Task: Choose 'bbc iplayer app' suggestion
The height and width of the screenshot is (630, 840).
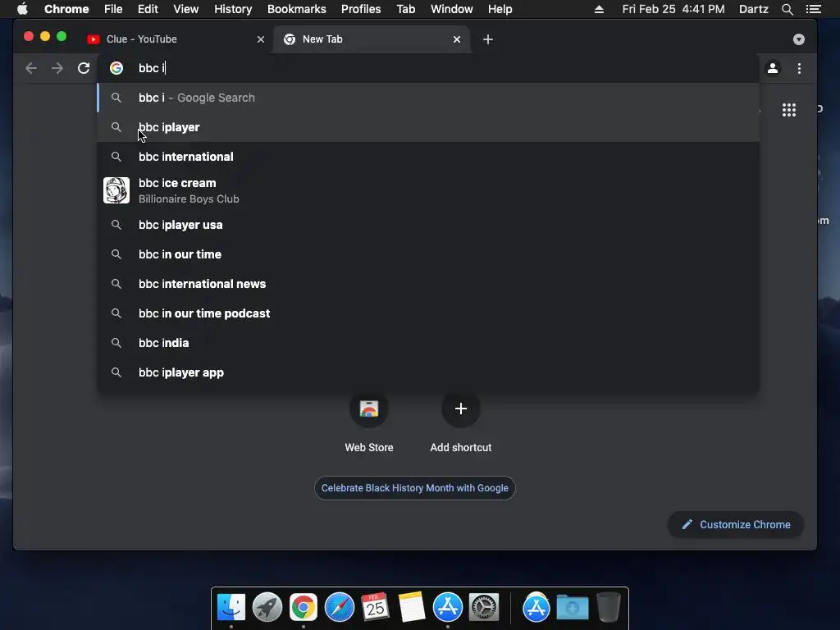Action: pyautogui.click(x=428, y=372)
